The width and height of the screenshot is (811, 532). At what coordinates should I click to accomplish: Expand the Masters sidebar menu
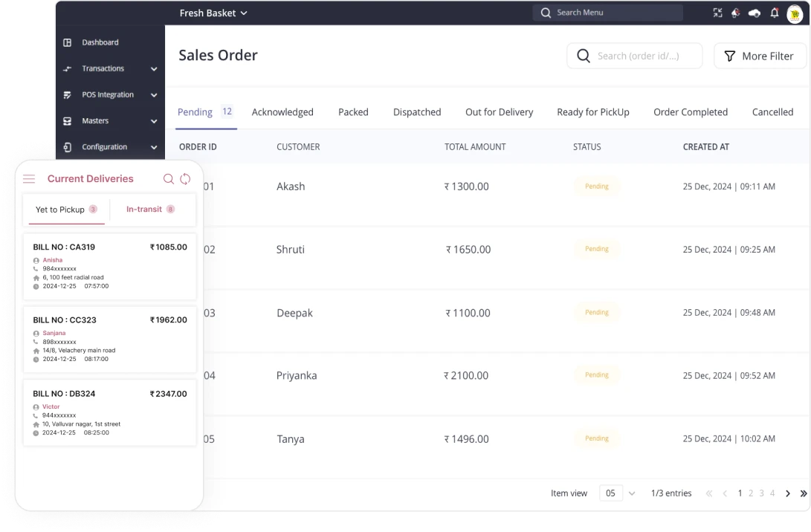[97, 120]
